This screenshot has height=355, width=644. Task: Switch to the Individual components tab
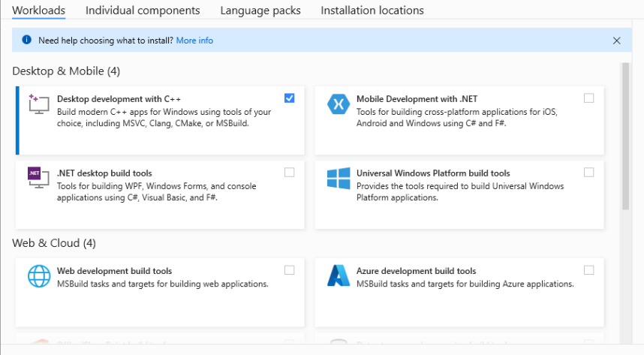[143, 11]
